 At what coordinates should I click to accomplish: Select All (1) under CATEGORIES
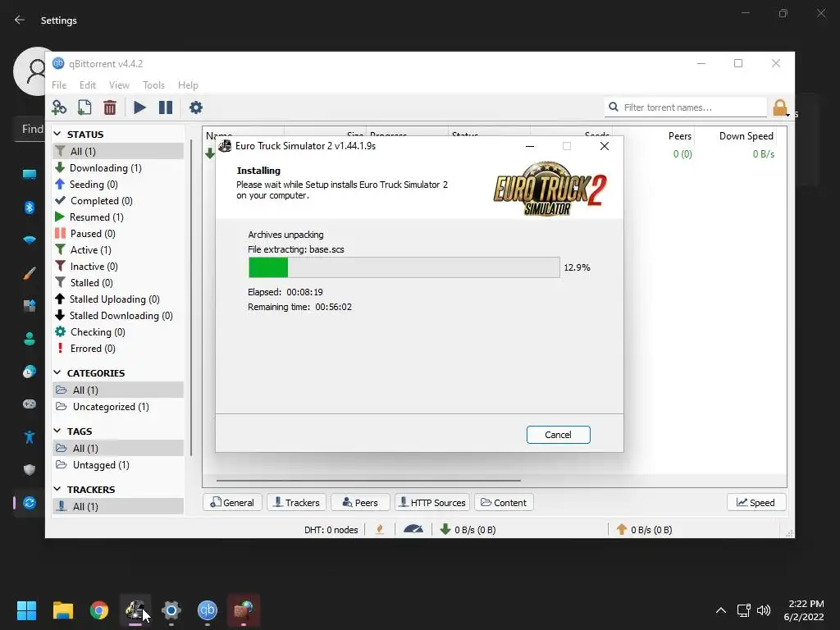coord(118,390)
